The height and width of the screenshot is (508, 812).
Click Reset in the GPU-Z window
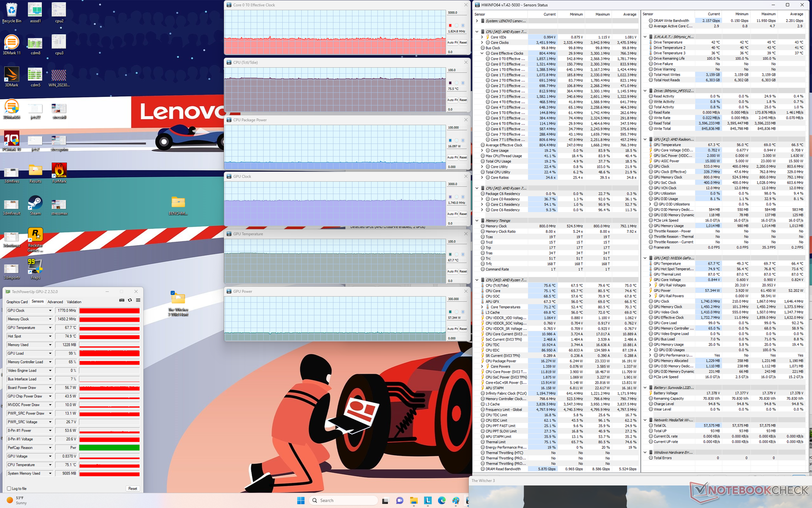click(x=132, y=489)
